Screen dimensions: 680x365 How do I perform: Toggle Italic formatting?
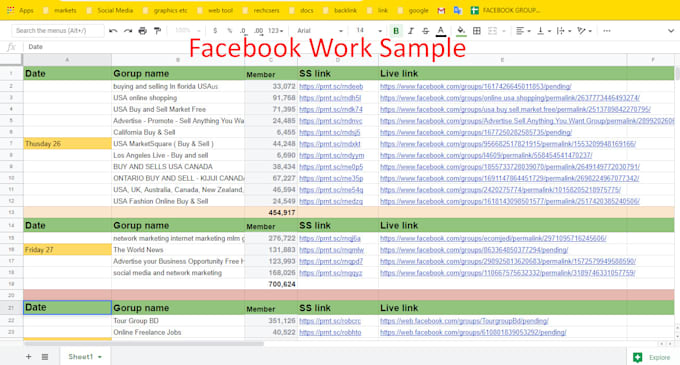[x=411, y=31]
